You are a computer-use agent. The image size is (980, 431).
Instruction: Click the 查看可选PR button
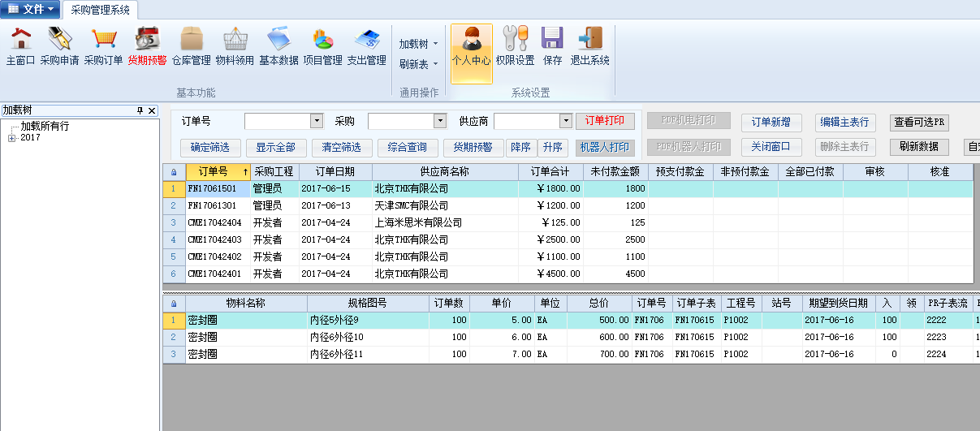[919, 123]
